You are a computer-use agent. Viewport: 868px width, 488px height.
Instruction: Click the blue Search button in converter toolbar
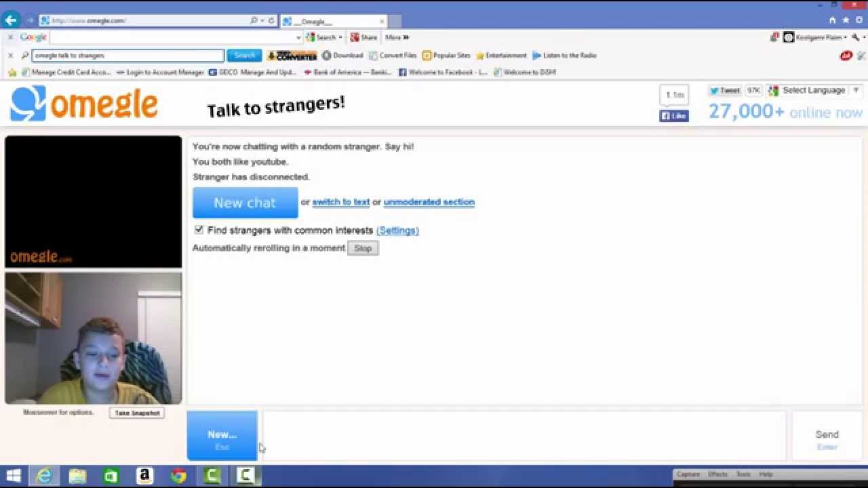pos(244,56)
